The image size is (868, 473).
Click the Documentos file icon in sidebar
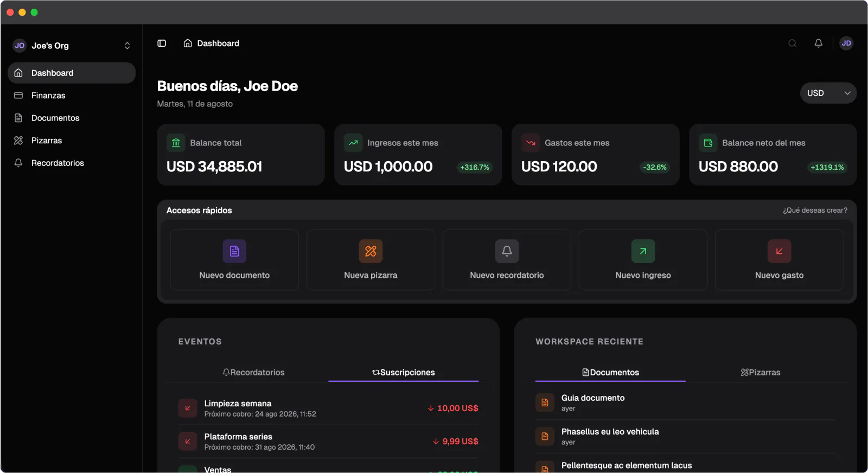(18, 118)
